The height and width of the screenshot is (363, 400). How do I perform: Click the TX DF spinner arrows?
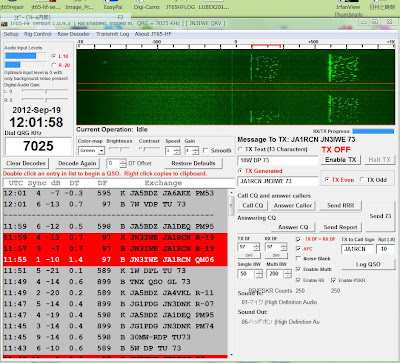256,247
